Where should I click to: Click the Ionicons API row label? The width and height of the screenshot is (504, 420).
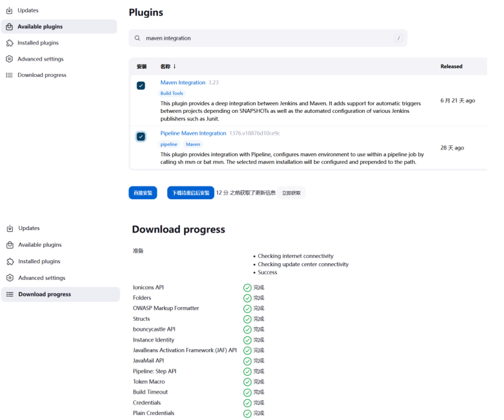(148, 287)
